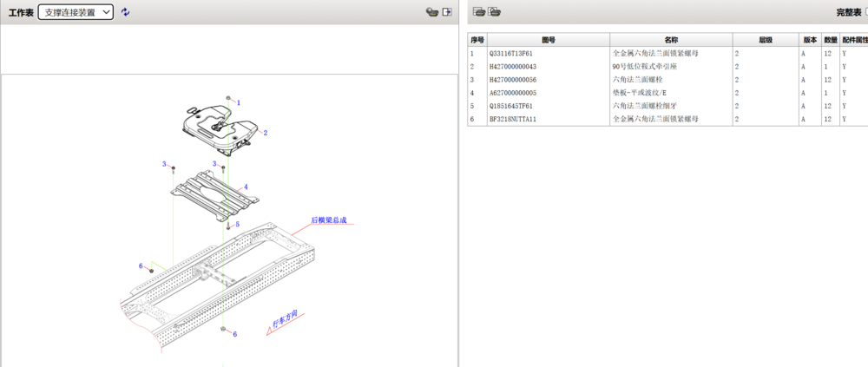The height and width of the screenshot is (367, 868).
Task: Select callout number 4 on the plate
Action: coord(246,187)
